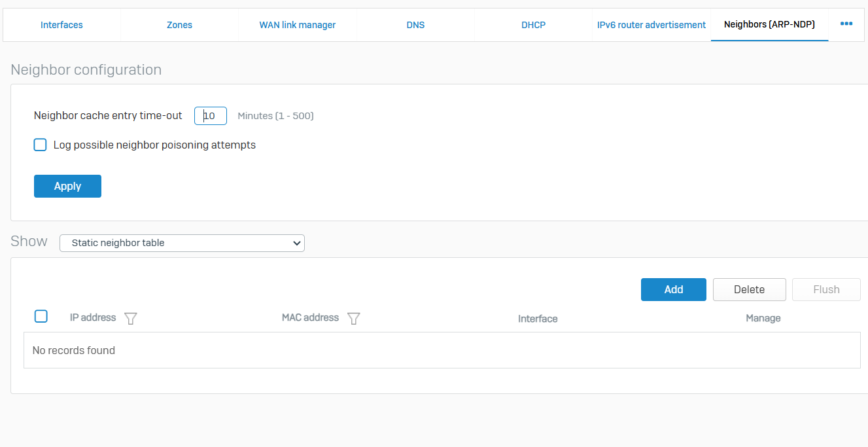Click the IP address filter funnel icon
Viewport: 868px width, 447px height.
(x=131, y=319)
